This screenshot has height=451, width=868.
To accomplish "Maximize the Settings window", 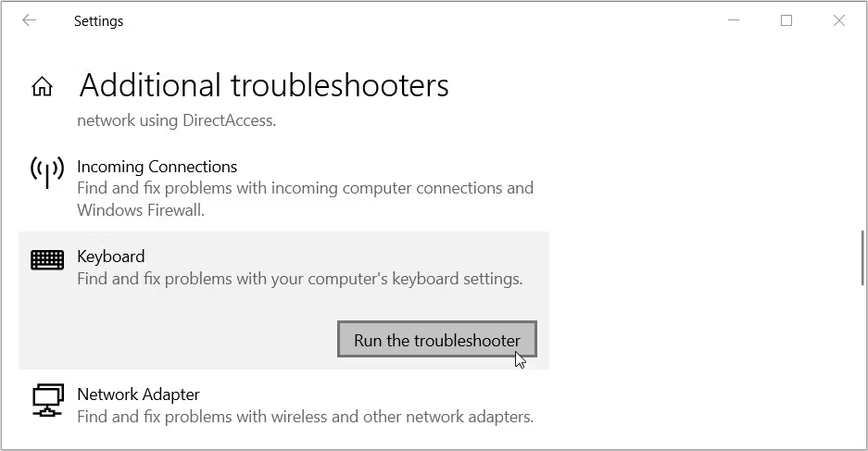I will pyautogui.click(x=786, y=20).
